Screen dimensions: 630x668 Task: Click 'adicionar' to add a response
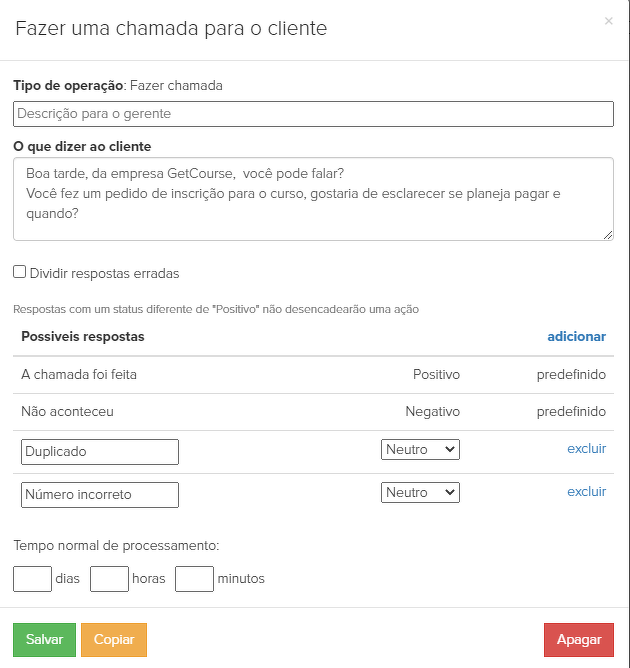point(576,337)
